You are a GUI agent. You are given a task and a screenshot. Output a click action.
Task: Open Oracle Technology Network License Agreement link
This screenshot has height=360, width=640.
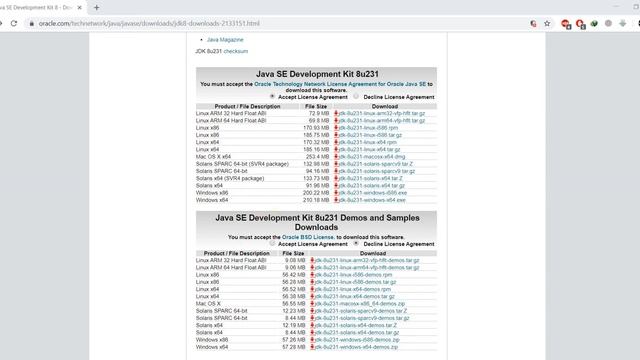coord(340,84)
